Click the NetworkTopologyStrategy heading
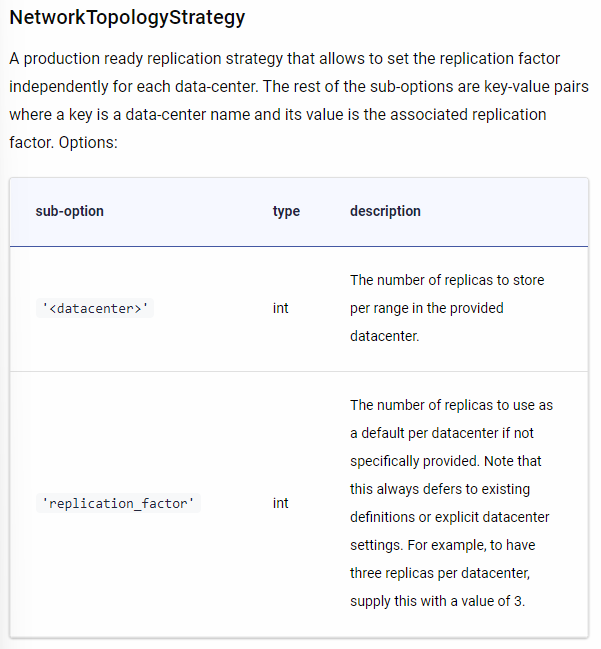601x649 pixels. (127, 18)
